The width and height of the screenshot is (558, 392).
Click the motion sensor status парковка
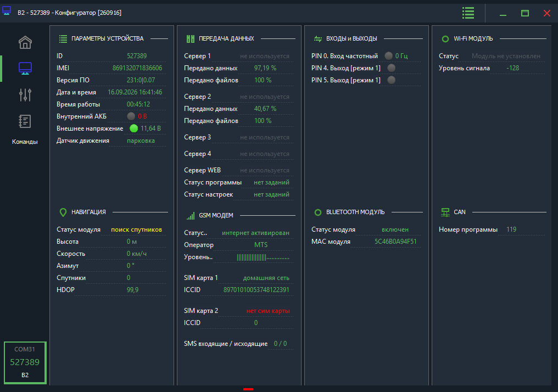(x=141, y=141)
